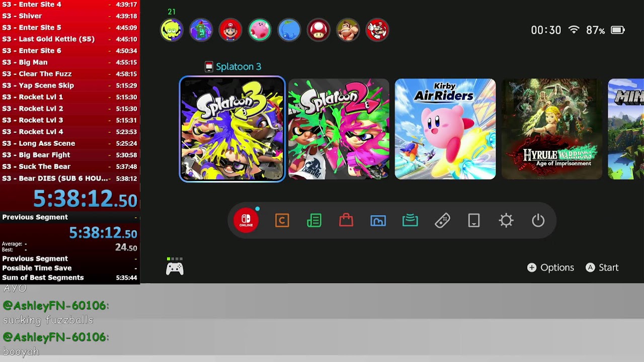Click split row 'S3 - Big Bear Fight'
This screenshot has height=362, width=644.
pos(70,155)
